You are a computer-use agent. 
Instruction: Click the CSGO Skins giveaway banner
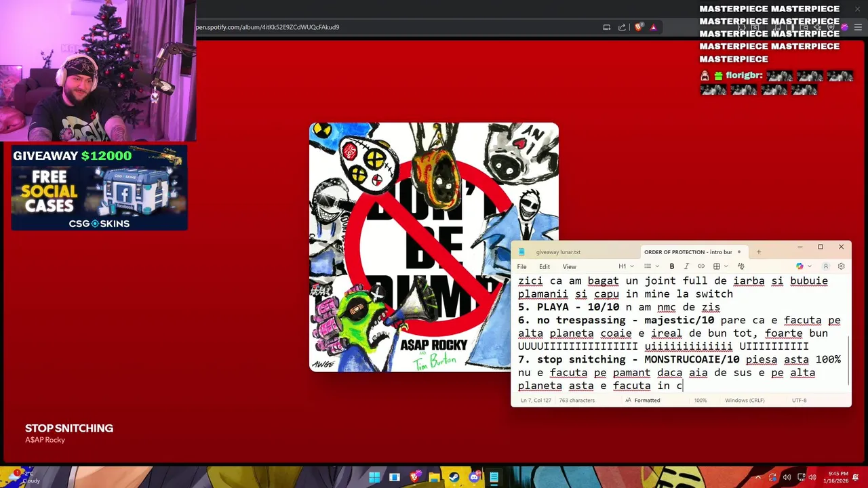[x=100, y=188]
